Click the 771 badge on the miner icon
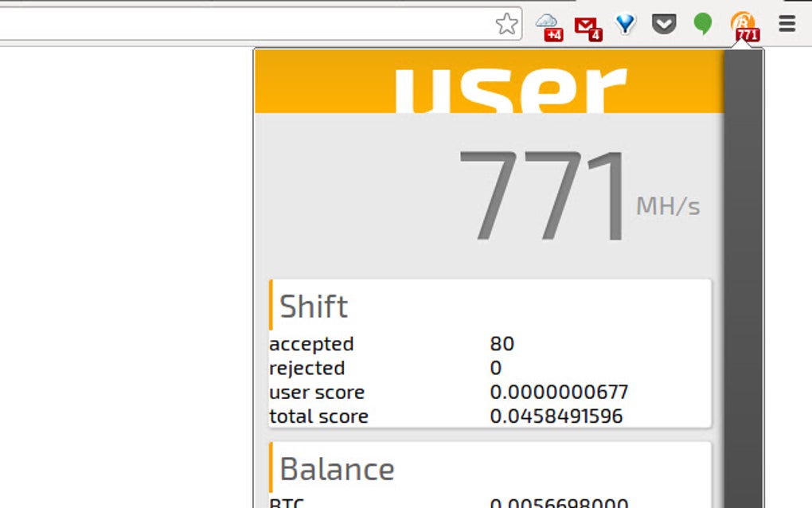The image size is (812, 508). (x=747, y=34)
